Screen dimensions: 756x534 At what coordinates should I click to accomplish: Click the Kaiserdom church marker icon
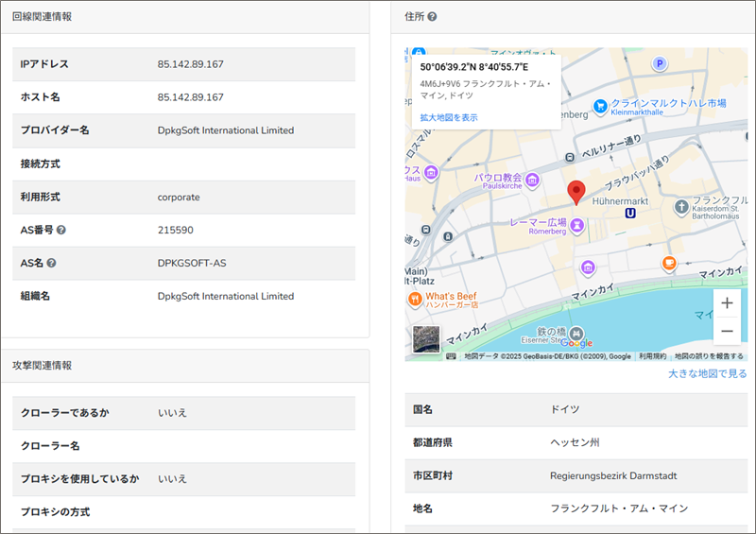click(x=680, y=206)
